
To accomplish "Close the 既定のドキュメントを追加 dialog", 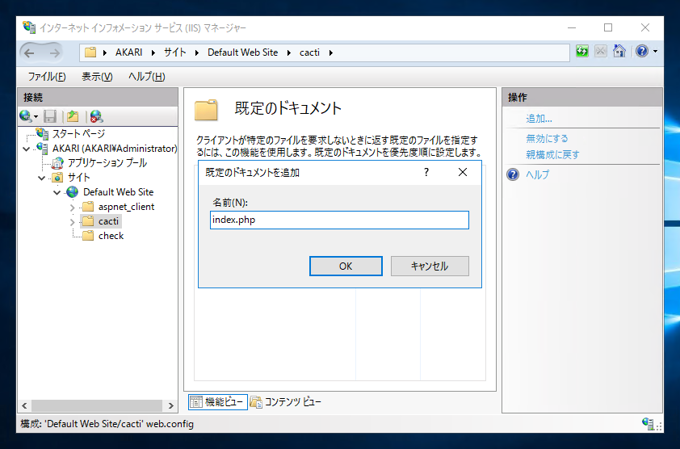I will [x=463, y=172].
